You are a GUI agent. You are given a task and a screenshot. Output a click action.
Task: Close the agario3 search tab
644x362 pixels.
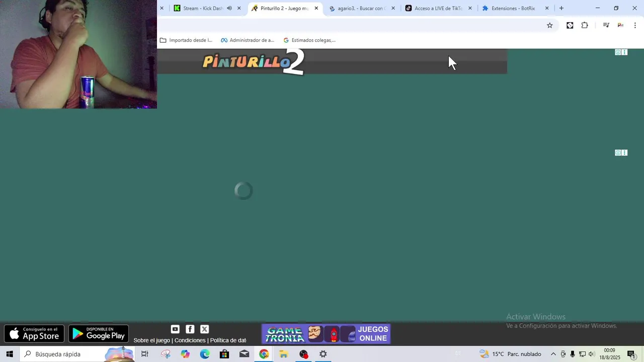coord(393,8)
